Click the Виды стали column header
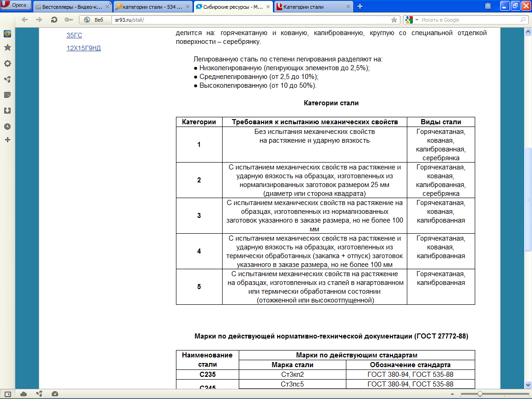 [x=441, y=122]
